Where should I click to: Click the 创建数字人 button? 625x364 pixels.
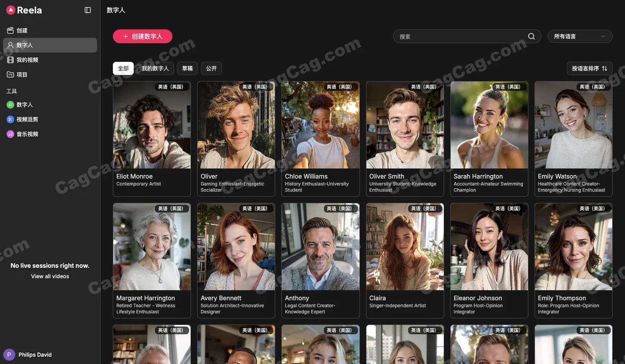click(142, 36)
